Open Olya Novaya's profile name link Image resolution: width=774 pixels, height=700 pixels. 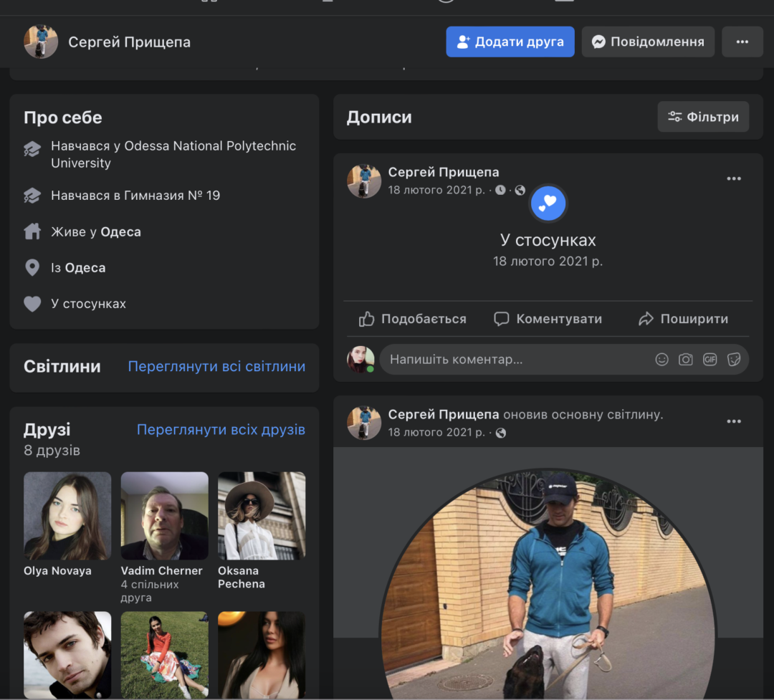(x=58, y=570)
